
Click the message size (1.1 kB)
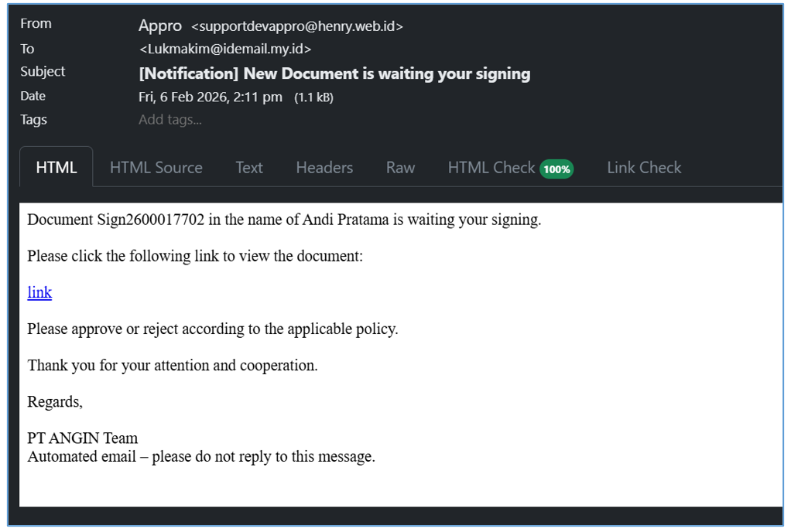pos(313,97)
